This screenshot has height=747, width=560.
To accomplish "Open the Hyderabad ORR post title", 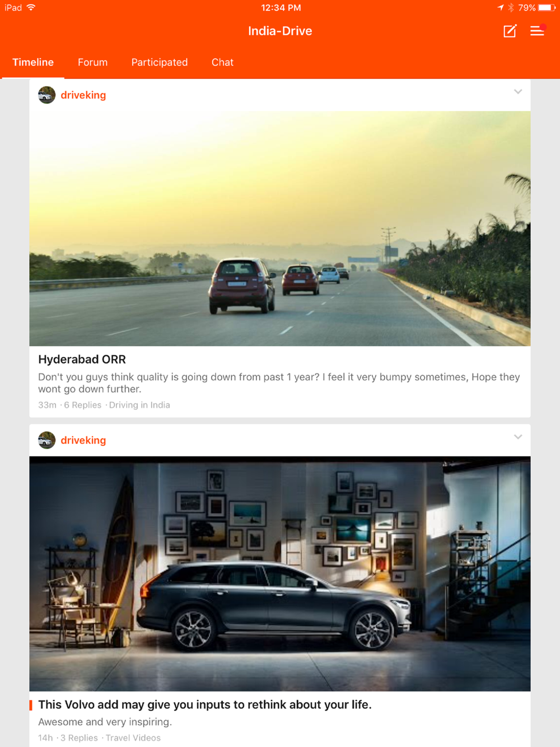I will click(82, 360).
